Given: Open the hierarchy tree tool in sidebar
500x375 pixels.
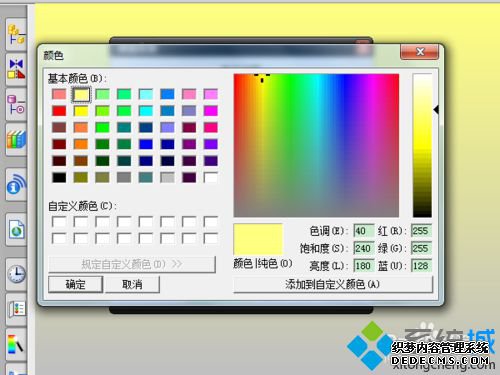Looking at the screenshot, I should click(x=16, y=35).
